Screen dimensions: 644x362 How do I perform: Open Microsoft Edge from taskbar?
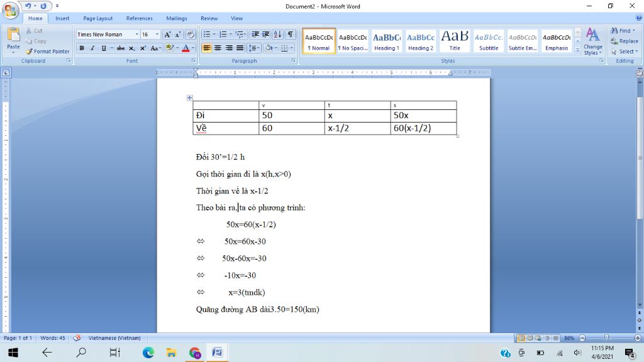[x=148, y=353]
